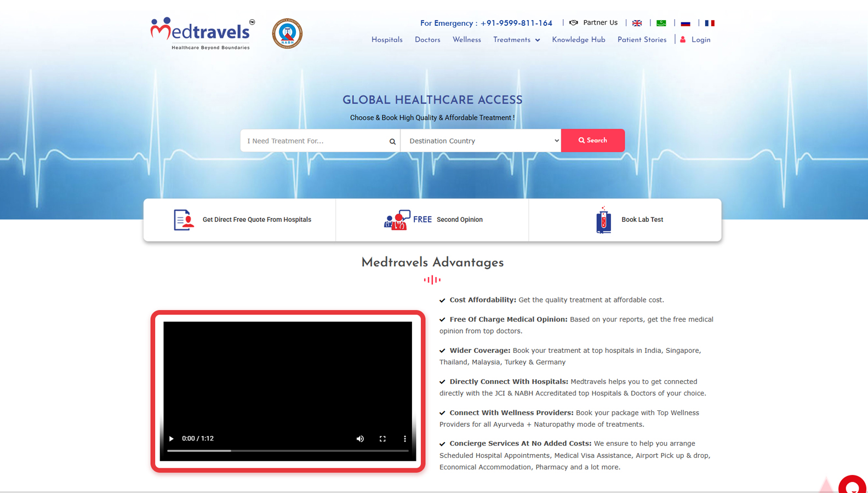Click the 'Free Of Charge Medical Opinion:' text
Viewport: 868px width, 493px height.
pos(509,319)
